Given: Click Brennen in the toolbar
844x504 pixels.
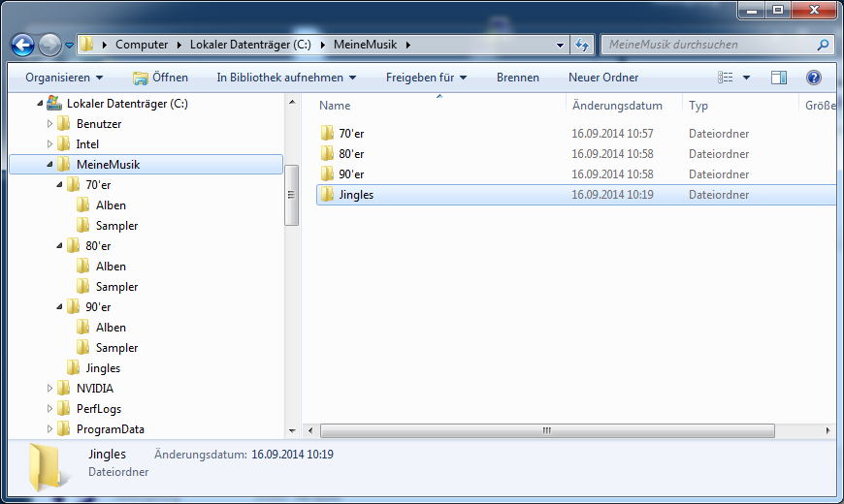Looking at the screenshot, I should click(518, 78).
